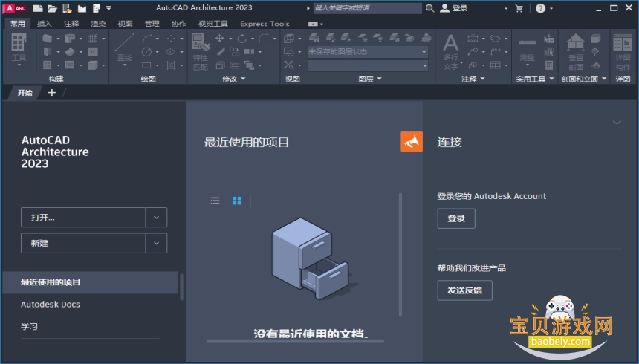
Task: Select the Hatch tool in 绘图 panel
Action: [171, 65]
